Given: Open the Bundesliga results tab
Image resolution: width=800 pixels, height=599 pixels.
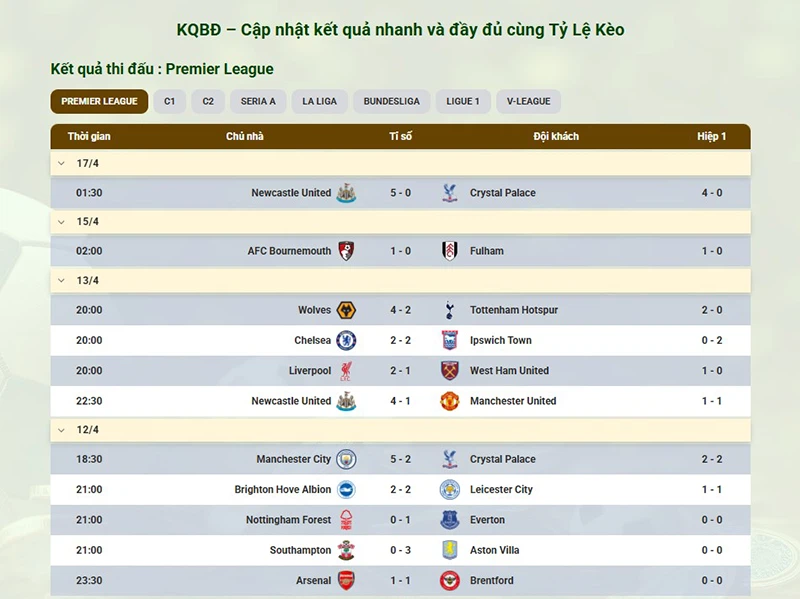Looking at the screenshot, I should (391, 101).
